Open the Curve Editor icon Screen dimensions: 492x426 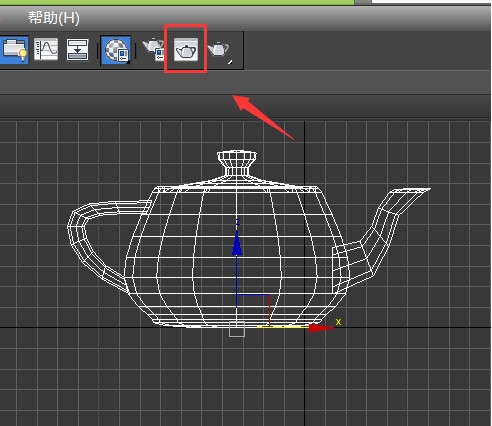pos(46,49)
